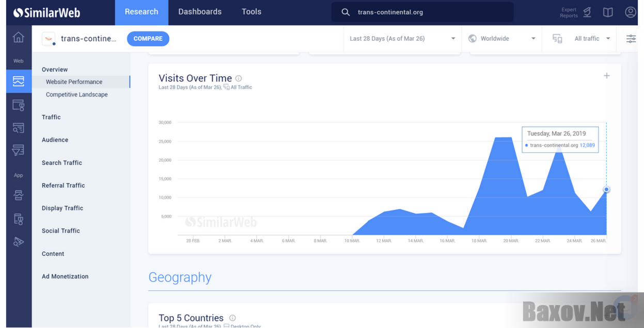Open the Social Traffic section
Viewport: 644px width, 328px height.
tap(61, 231)
